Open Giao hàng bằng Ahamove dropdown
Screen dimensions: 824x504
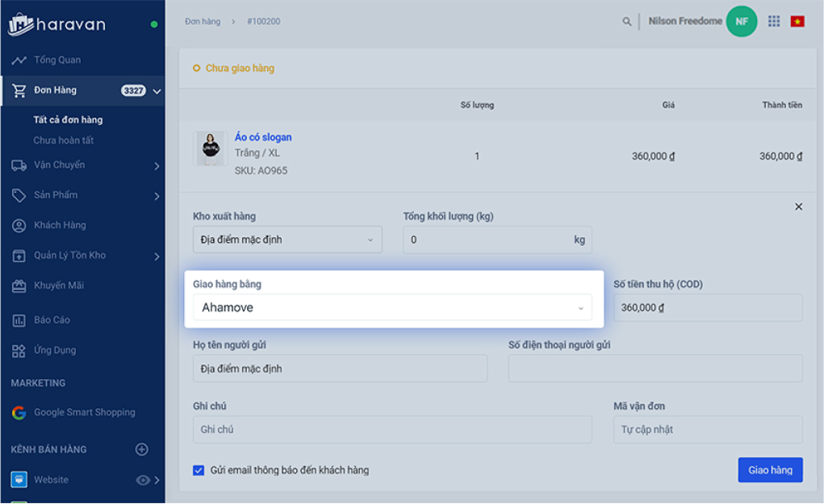click(x=392, y=308)
